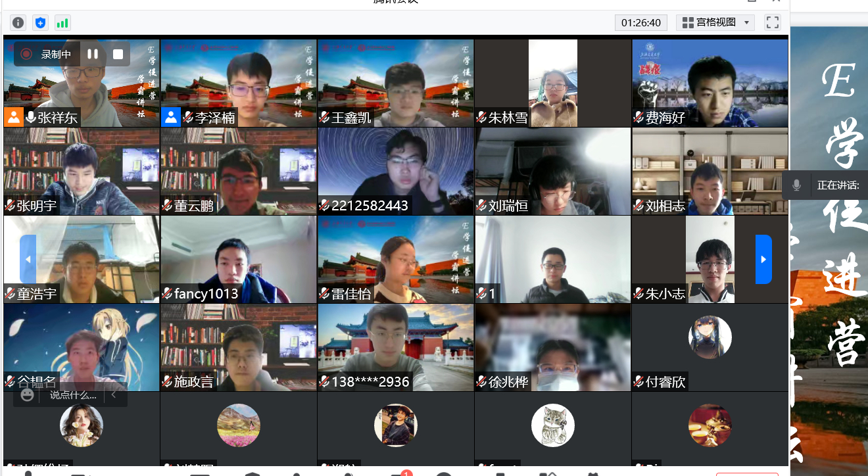Click the 说点什么 chat input field
This screenshot has width=868, height=476.
pos(72,395)
